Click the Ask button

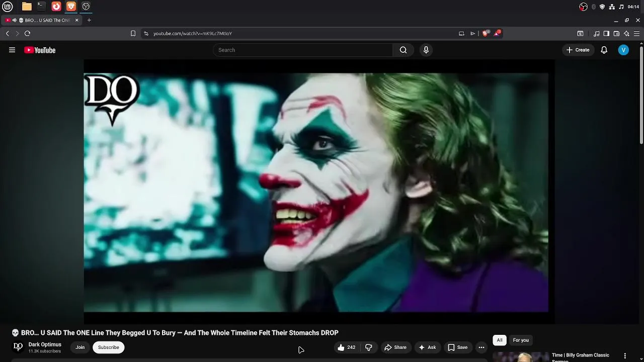click(x=427, y=347)
